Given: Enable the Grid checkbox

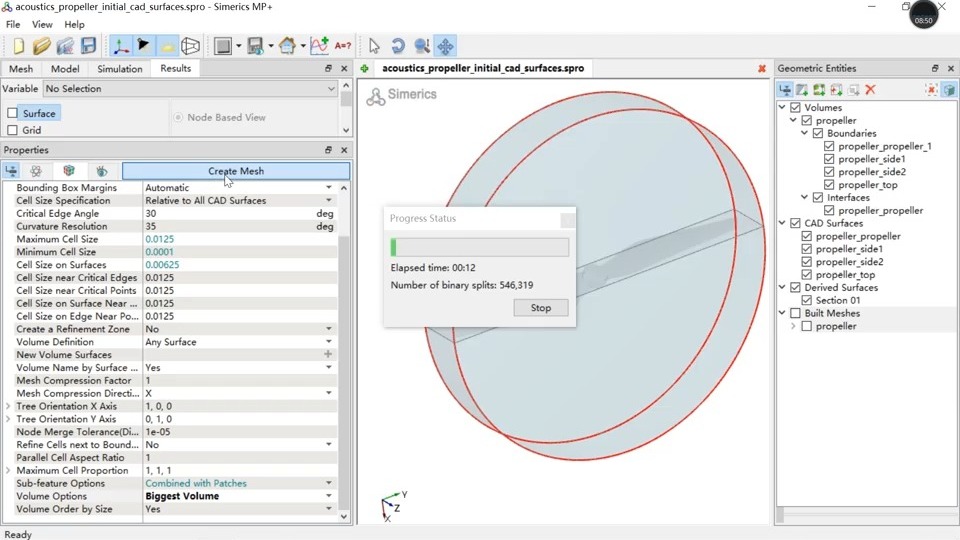Looking at the screenshot, I should tap(12, 130).
